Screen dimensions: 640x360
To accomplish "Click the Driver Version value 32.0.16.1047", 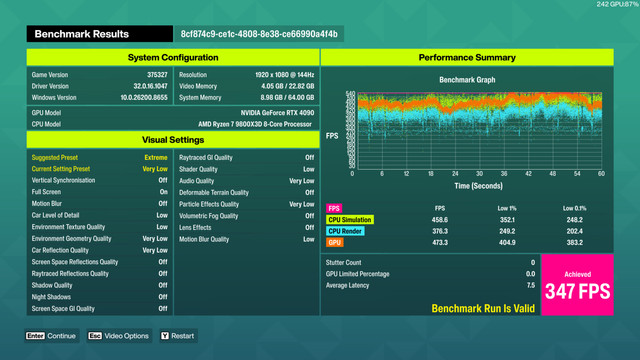I will (150, 87).
